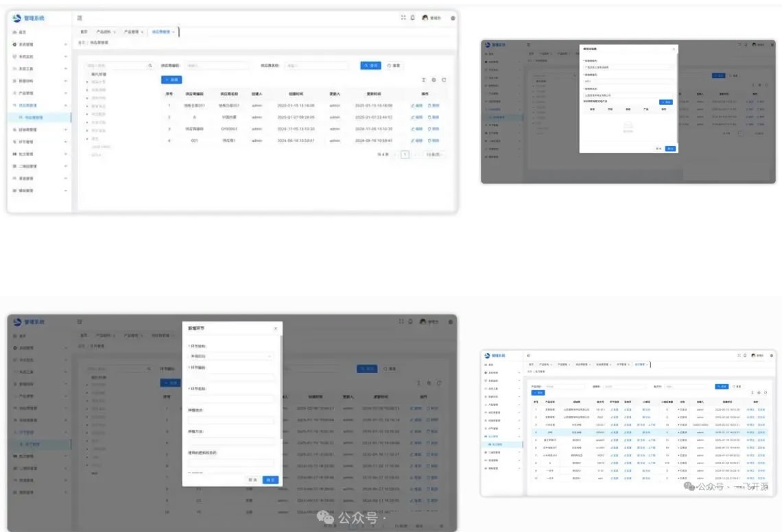Switch to the 首页 tab on supplier page
Screen dimensions: 782x532
point(84,32)
